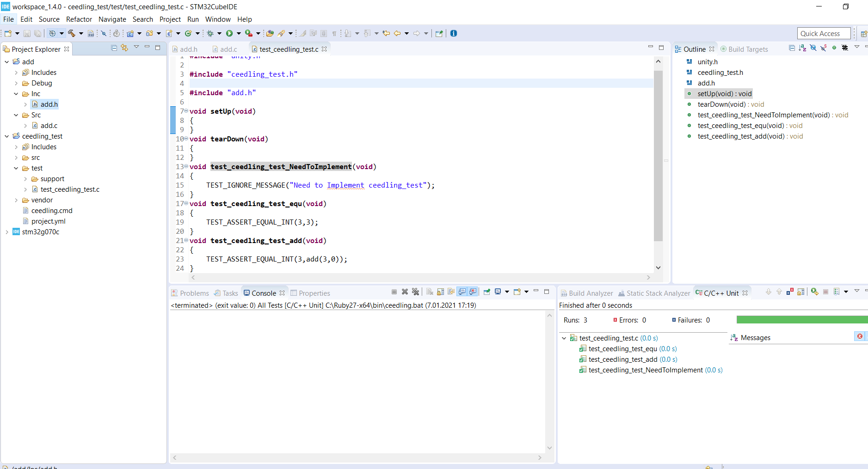Toggle sort in the Outline view
Screen dimensions: 868x469
pos(802,48)
